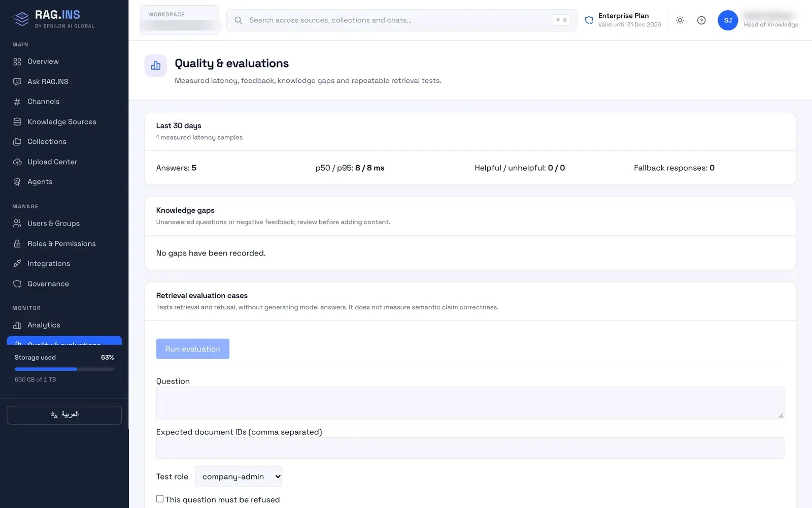The height and width of the screenshot is (508, 812).
Task: Click the Analytics bar chart icon
Action: [17, 325]
